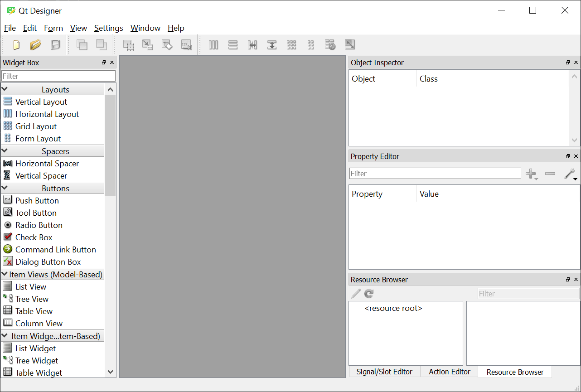Screen dimensions: 581x392
Task: Select the Edit Buddies mode icon
Action: (167, 45)
